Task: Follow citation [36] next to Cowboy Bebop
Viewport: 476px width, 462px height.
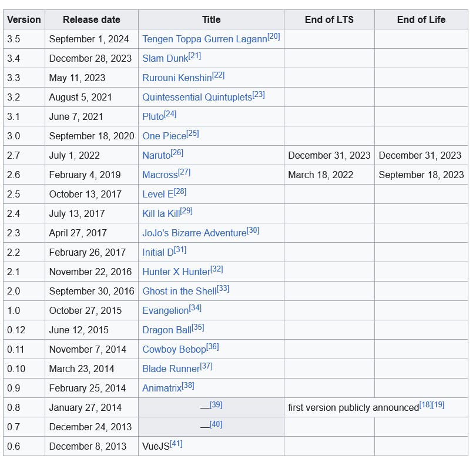Action: coord(213,347)
